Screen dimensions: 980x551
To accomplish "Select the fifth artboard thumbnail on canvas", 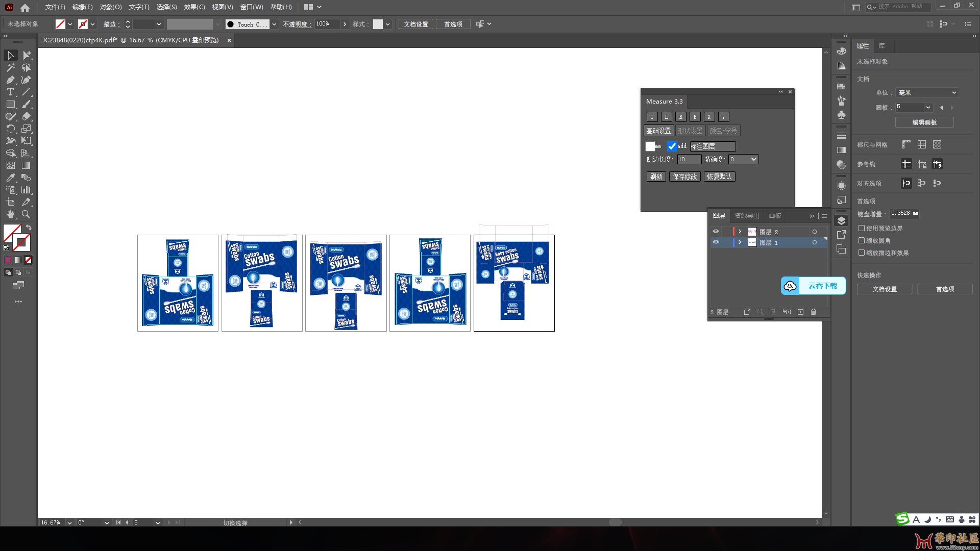I will (x=514, y=283).
